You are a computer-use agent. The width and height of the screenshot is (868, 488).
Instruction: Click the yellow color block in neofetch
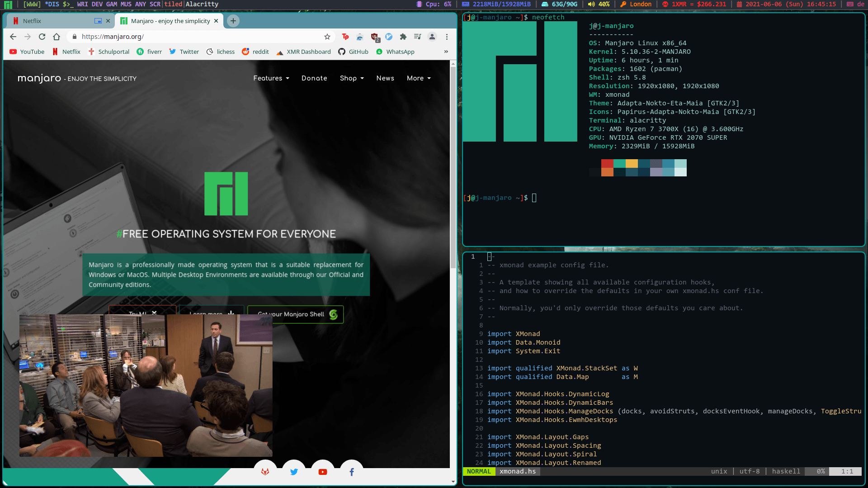[632, 163]
